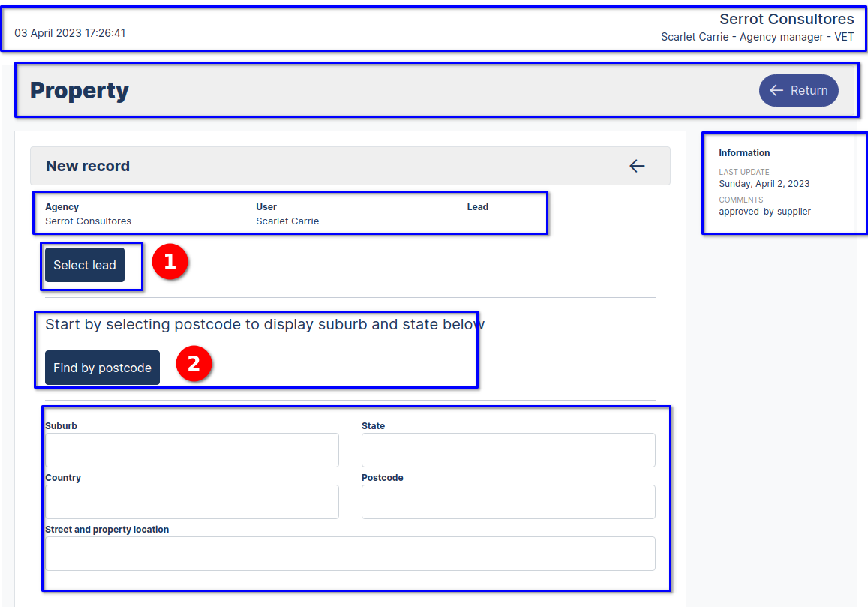Viewport: 868px width, 607px height.
Task: Click inside the Suburb input field
Action: 191,449
